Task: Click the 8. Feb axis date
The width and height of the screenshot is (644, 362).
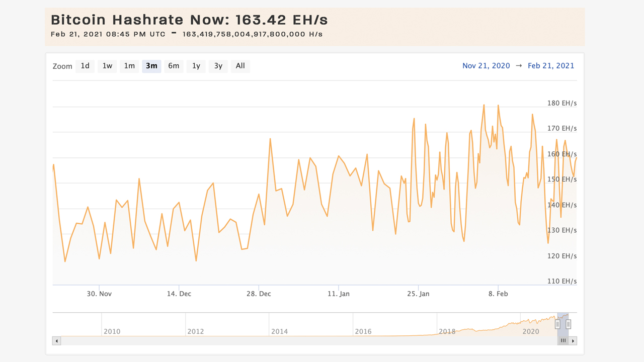Action: tap(498, 294)
